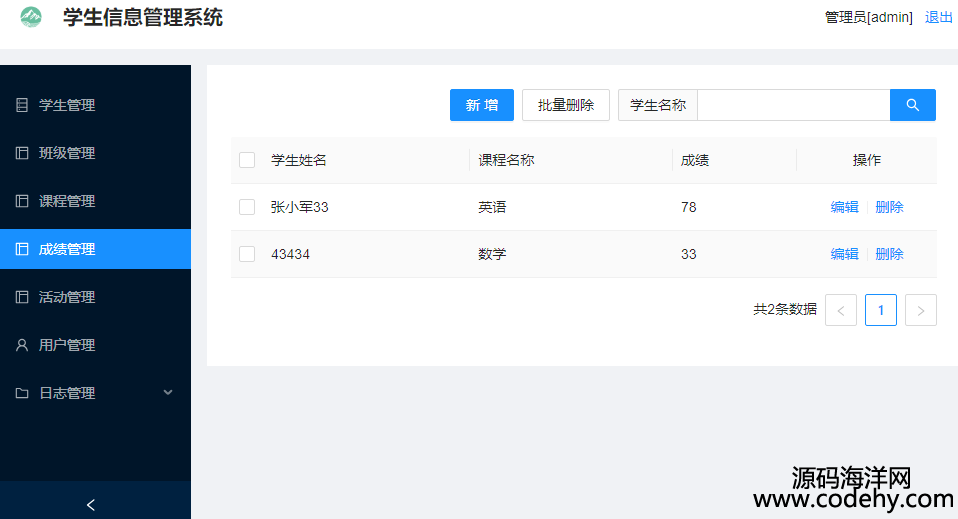
Task: Click the 班级管理 sidebar icon
Action: point(22,153)
